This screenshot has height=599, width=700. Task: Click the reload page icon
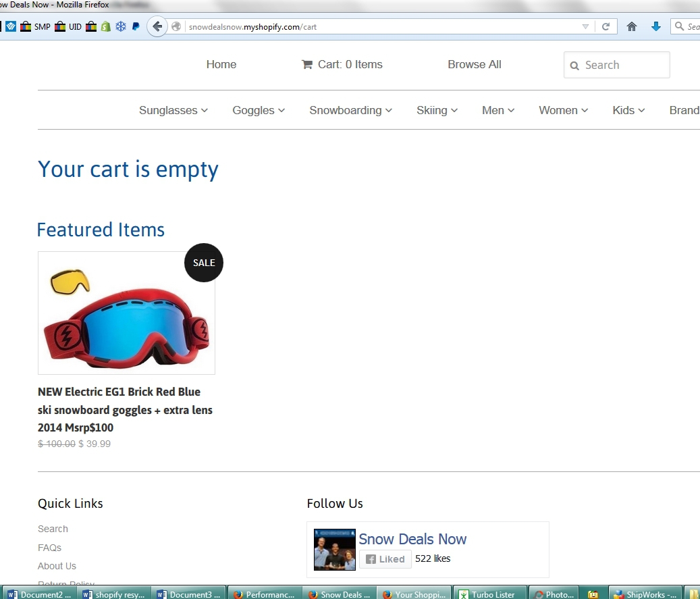pos(605,27)
